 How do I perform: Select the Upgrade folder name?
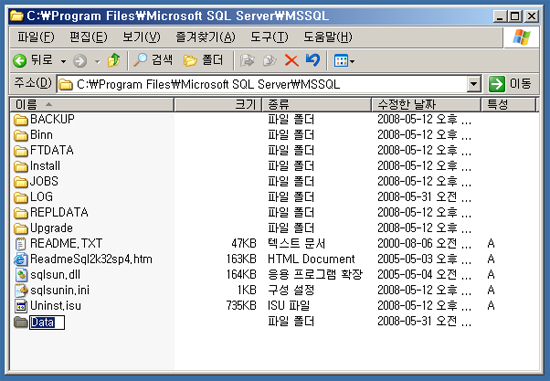[x=52, y=228]
